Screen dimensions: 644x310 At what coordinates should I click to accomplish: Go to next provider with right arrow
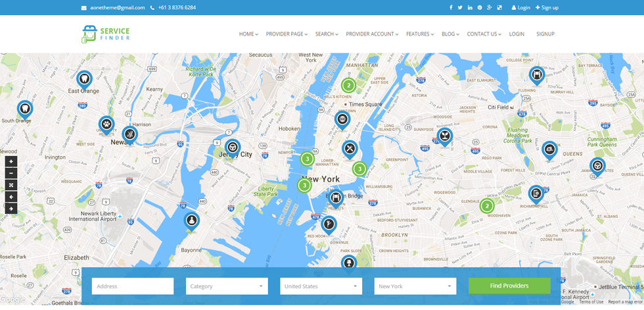coord(11,209)
